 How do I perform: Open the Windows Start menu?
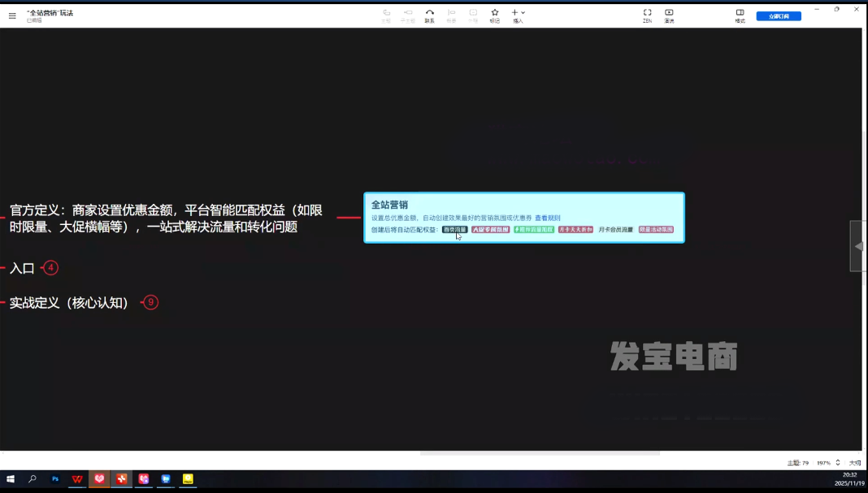tap(11, 479)
